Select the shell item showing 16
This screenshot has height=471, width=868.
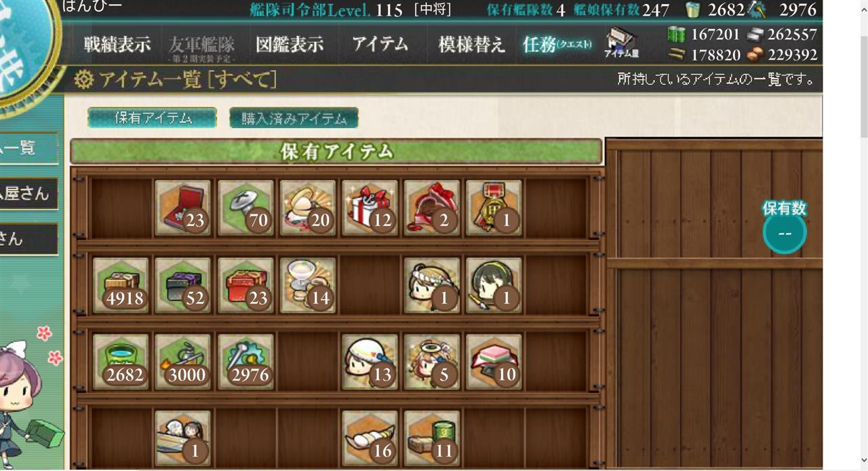pyautogui.click(x=370, y=438)
